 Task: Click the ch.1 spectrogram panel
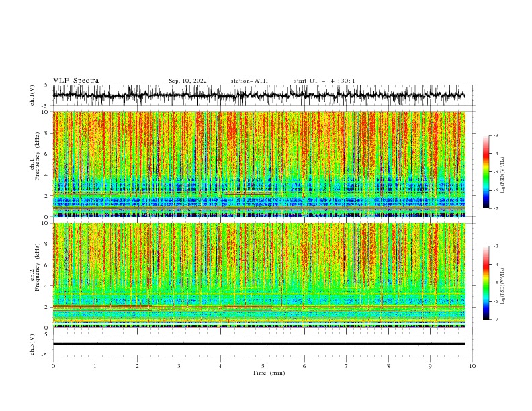click(x=259, y=164)
